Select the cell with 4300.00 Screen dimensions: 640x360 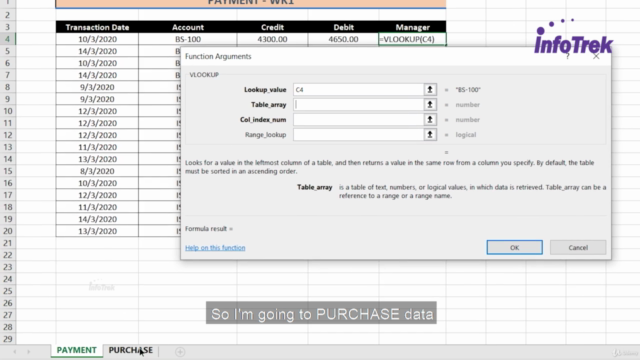272,39
